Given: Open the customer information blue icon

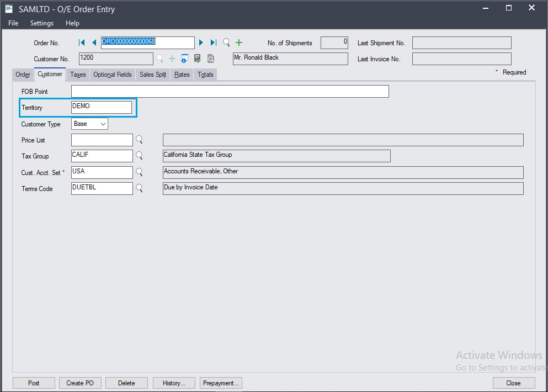Looking at the screenshot, I should [x=184, y=59].
